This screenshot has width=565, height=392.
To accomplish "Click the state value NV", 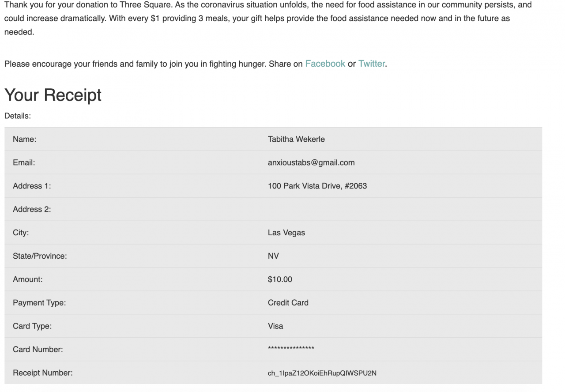I will 273,256.
